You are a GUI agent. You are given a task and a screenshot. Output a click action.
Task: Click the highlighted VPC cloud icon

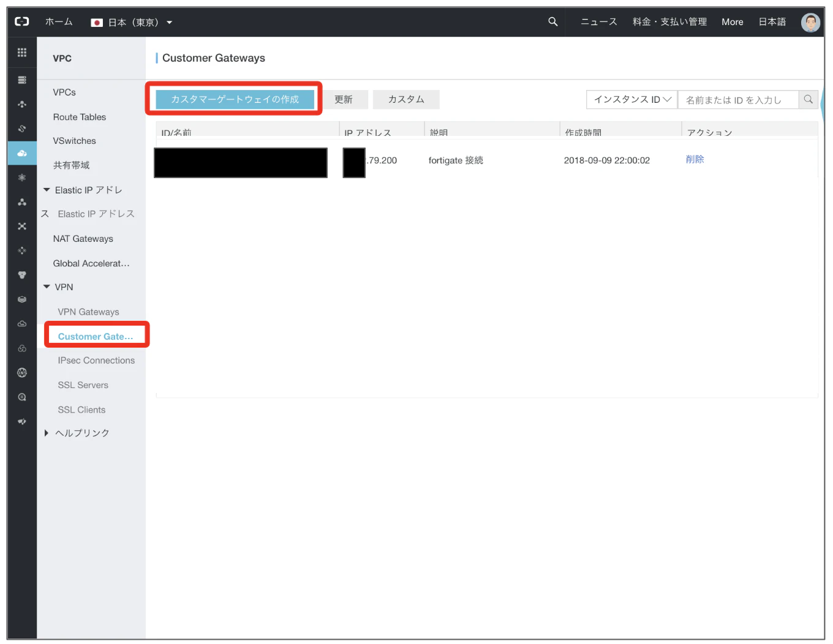point(22,153)
